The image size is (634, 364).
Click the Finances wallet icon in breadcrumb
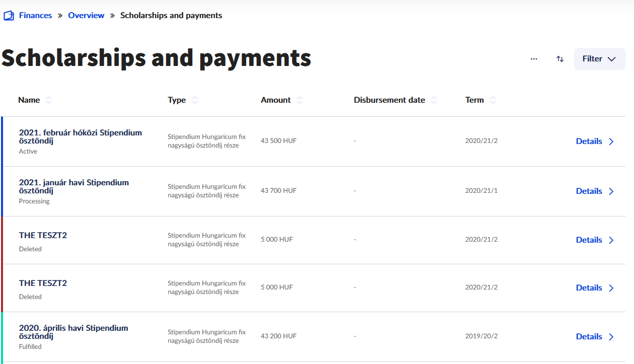tap(9, 16)
